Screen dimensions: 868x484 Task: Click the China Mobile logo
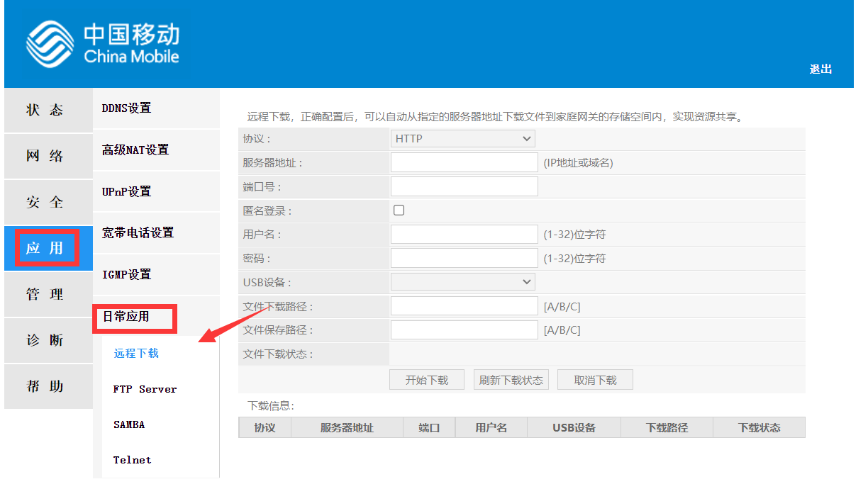(103, 43)
